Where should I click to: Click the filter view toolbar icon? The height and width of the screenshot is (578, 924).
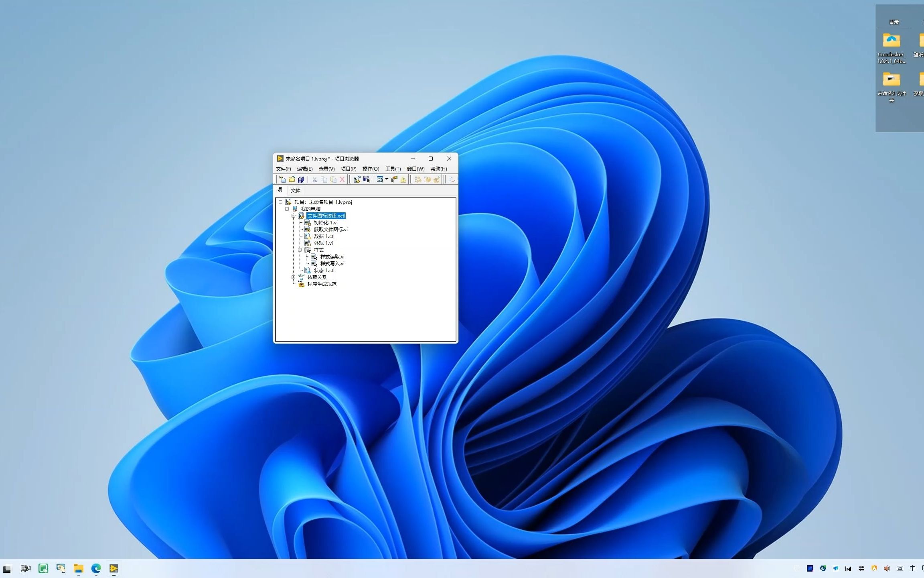click(380, 179)
